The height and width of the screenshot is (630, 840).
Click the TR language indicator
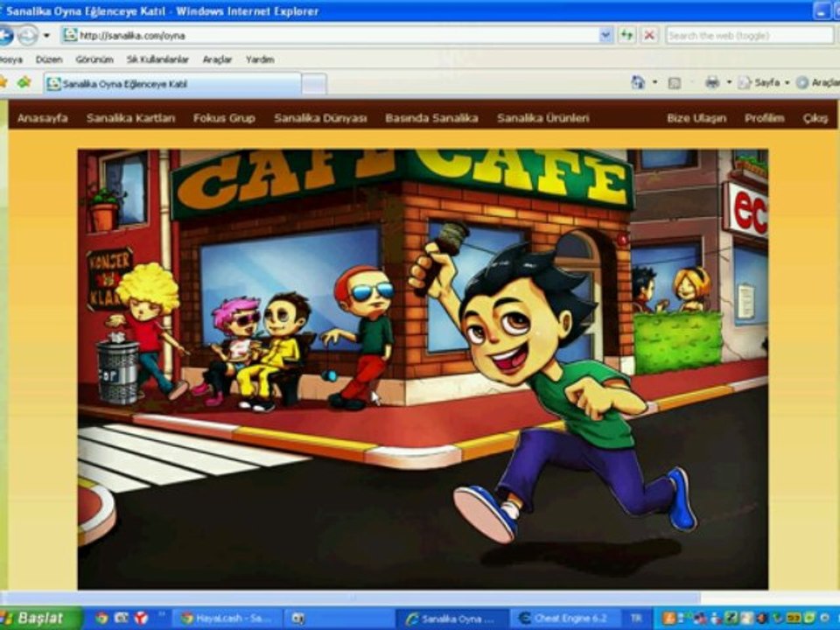click(636, 619)
